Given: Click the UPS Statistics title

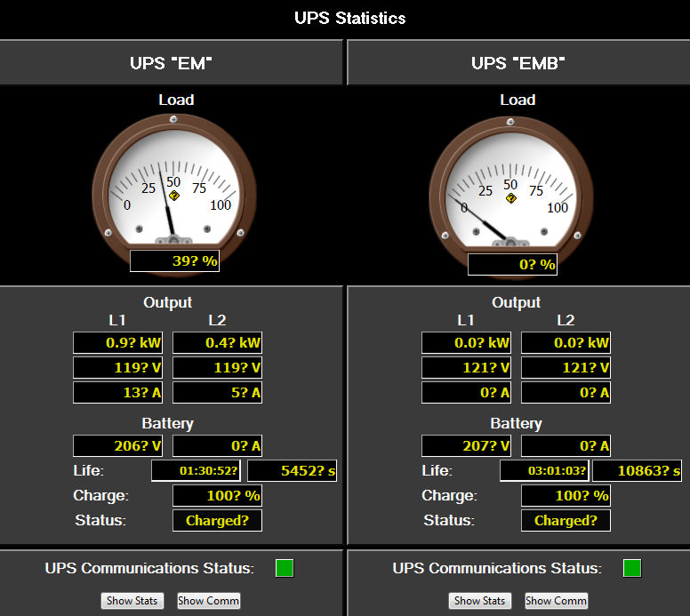Looking at the screenshot, I should [349, 18].
